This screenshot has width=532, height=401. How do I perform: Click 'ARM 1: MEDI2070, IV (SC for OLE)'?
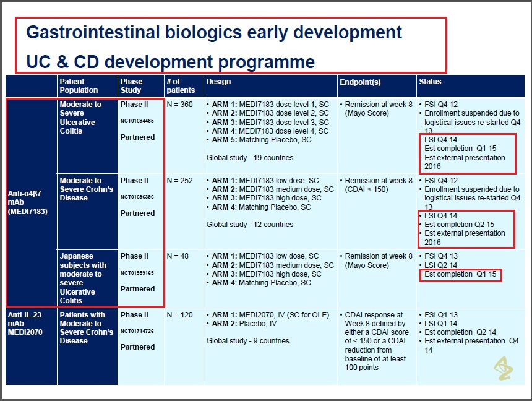click(x=270, y=315)
